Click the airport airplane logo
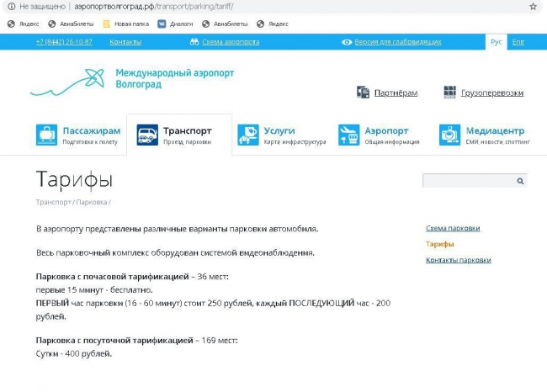The image size is (547, 392). (69, 83)
